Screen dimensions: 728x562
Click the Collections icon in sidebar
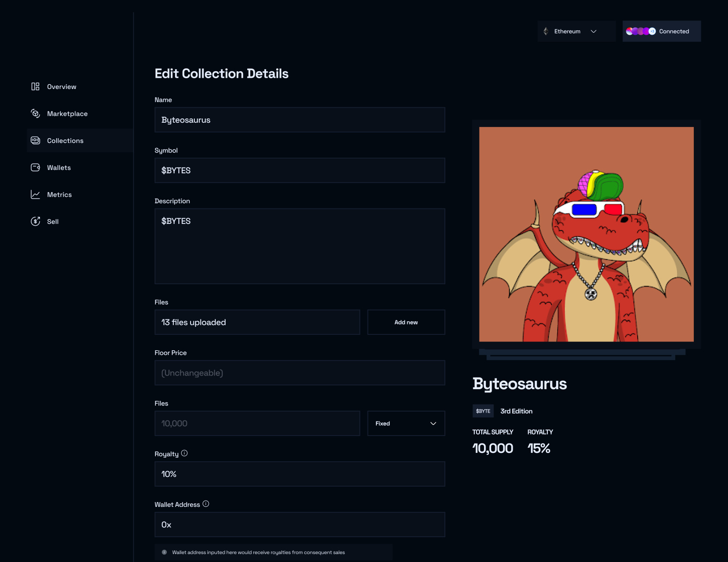pyautogui.click(x=35, y=140)
